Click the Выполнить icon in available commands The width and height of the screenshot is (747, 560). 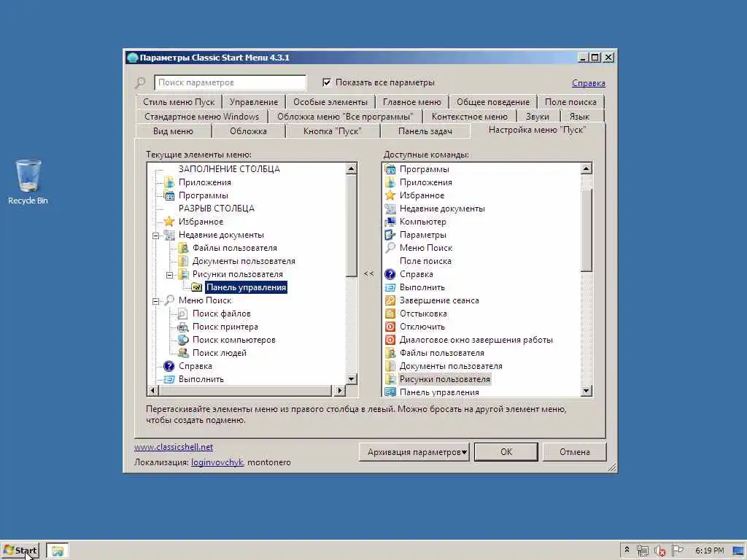pos(390,287)
